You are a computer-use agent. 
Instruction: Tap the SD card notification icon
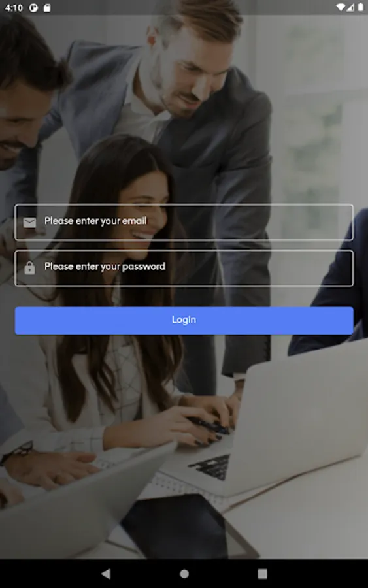click(x=47, y=7)
